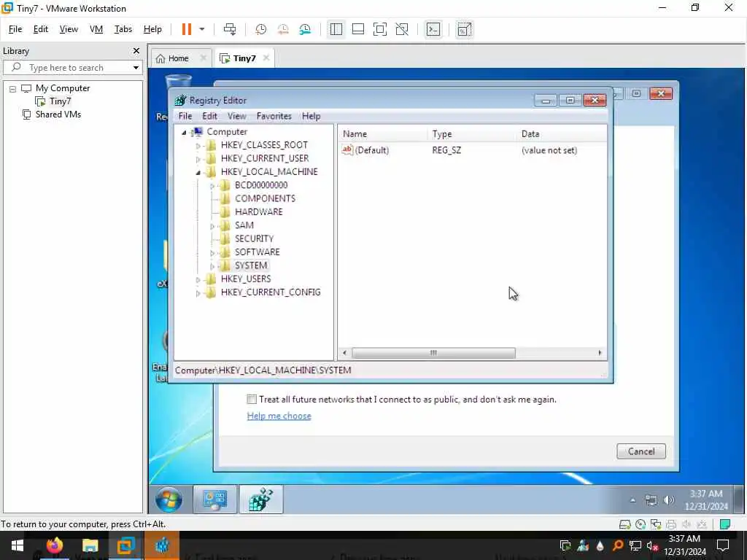Click the Name column header

click(384, 134)
